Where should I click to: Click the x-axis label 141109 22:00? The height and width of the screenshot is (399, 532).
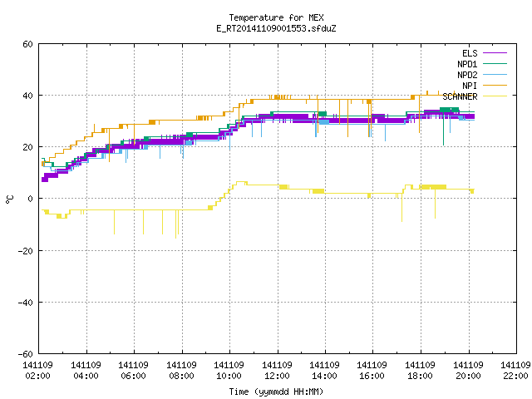pyautogui.click(x=515, y=371)
